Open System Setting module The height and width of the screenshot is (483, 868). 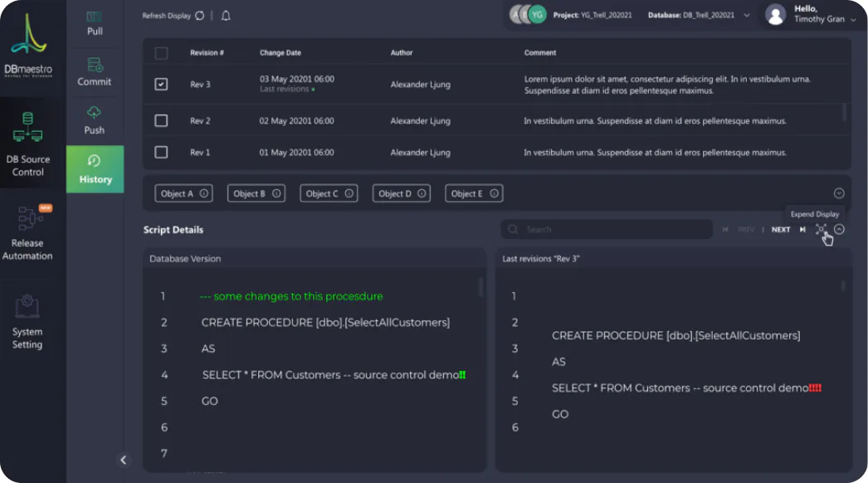(x=27, y=322)
